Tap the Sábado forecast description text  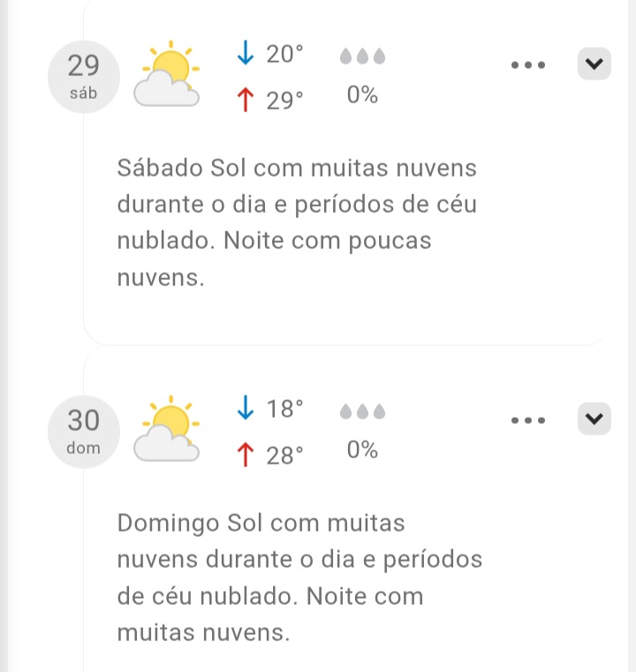pyautogui.click(x=296, y=223)
